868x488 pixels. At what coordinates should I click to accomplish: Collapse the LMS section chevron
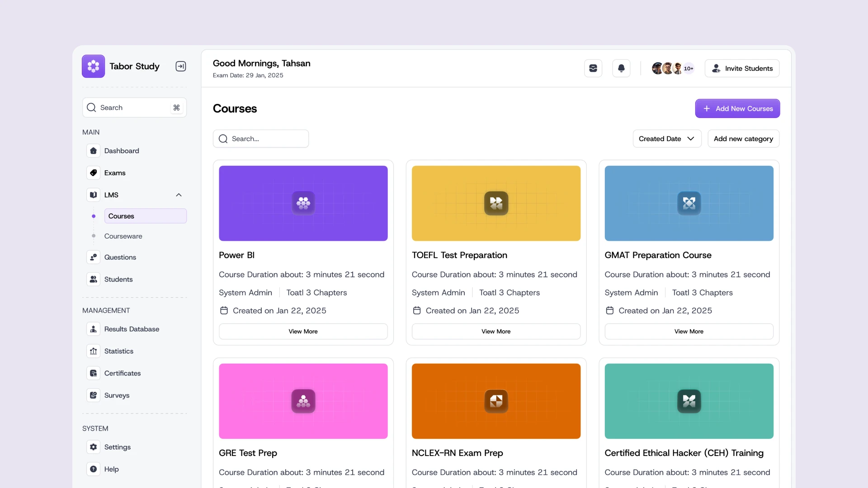pyautogui.click(x=179, y=195)
